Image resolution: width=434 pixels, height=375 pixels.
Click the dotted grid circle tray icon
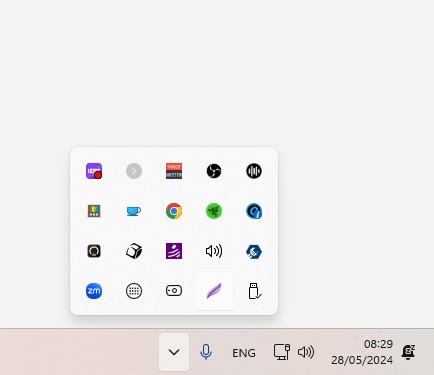pos(134,291)
